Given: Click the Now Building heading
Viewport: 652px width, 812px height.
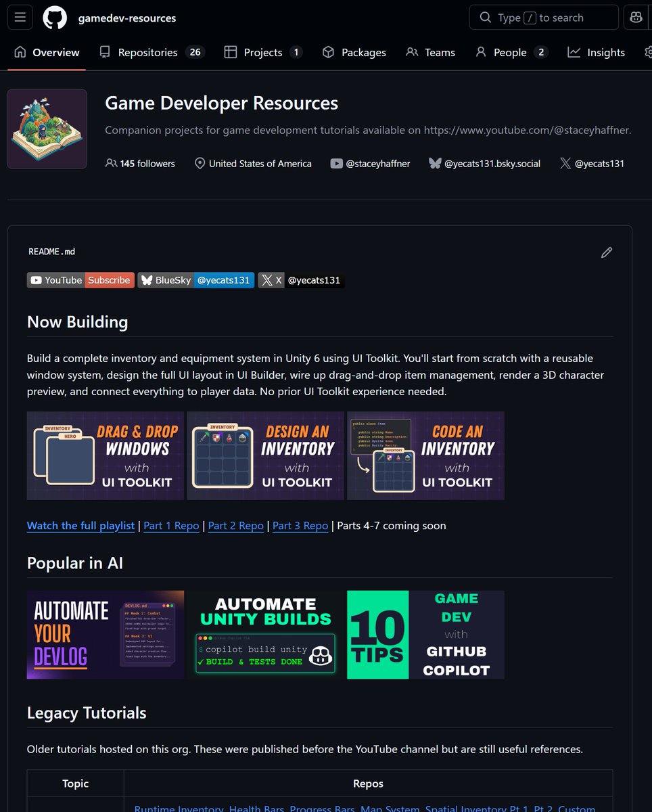Looking at the screenshot, I should [x=78, y=322].
